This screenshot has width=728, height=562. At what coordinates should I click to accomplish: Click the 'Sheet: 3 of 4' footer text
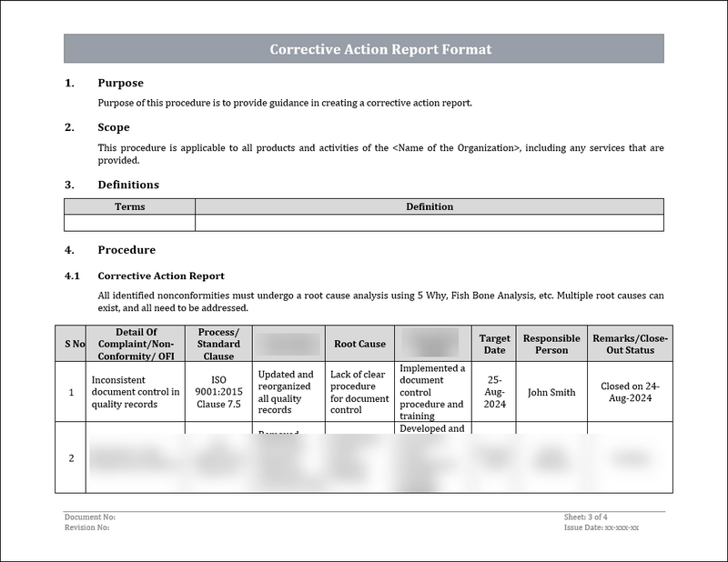click(x=585, y=517)
